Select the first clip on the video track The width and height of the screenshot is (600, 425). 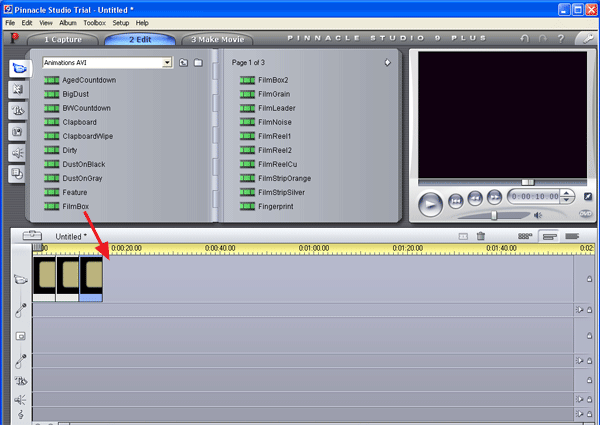[44, 278]
